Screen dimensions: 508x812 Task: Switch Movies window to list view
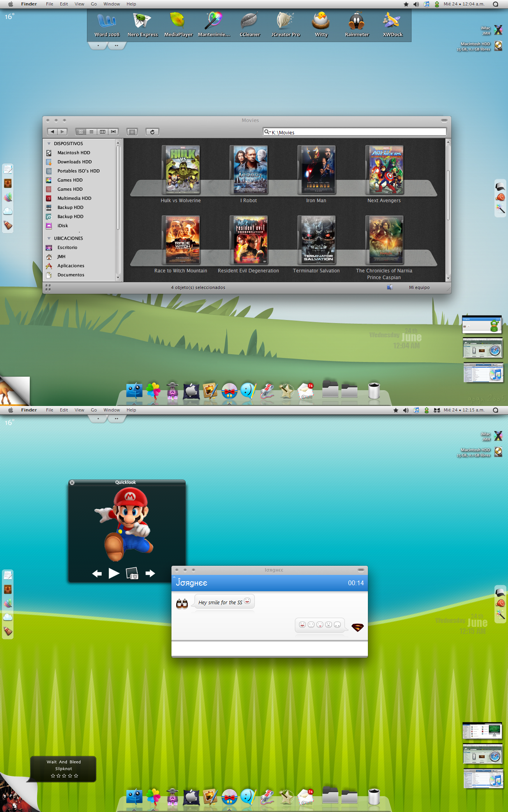coord(91,132)
